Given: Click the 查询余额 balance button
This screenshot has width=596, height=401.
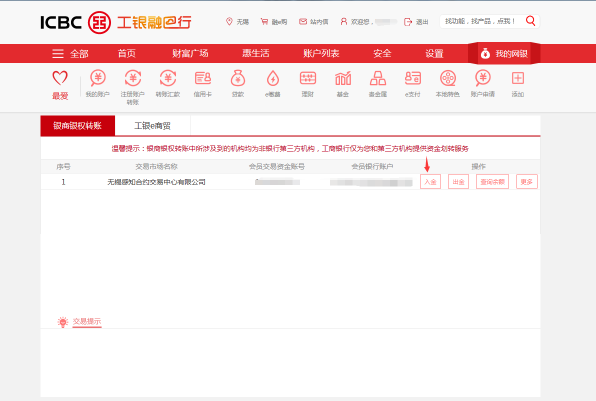Looking at the screenshot, I should click(492, 182).
